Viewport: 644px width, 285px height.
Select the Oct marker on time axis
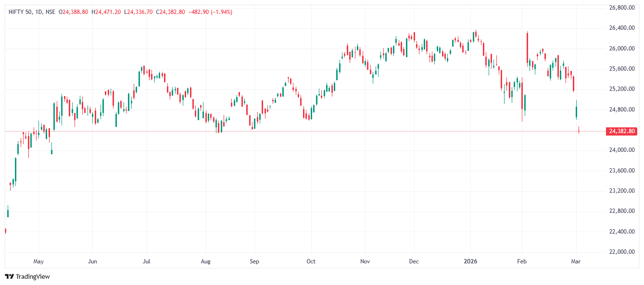tap(311, 261)
